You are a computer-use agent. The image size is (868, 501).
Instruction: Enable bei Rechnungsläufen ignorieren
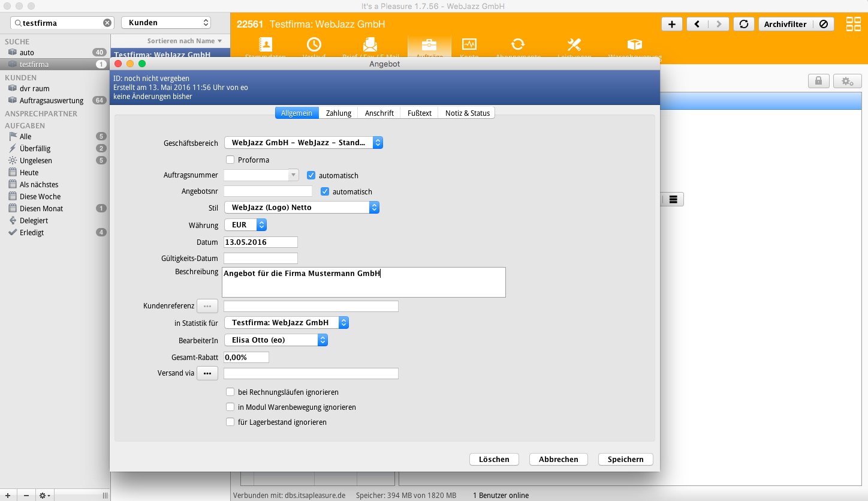(x=230, y=392)
